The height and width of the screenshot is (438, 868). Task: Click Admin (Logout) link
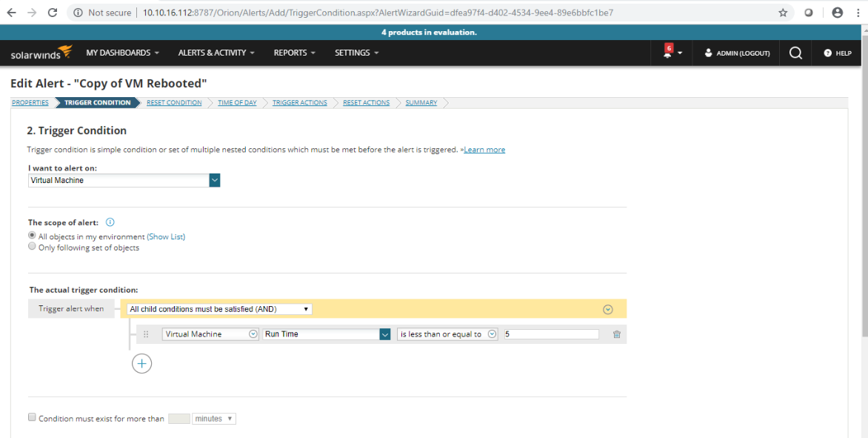pyautogui.click(x=743, y=53)
